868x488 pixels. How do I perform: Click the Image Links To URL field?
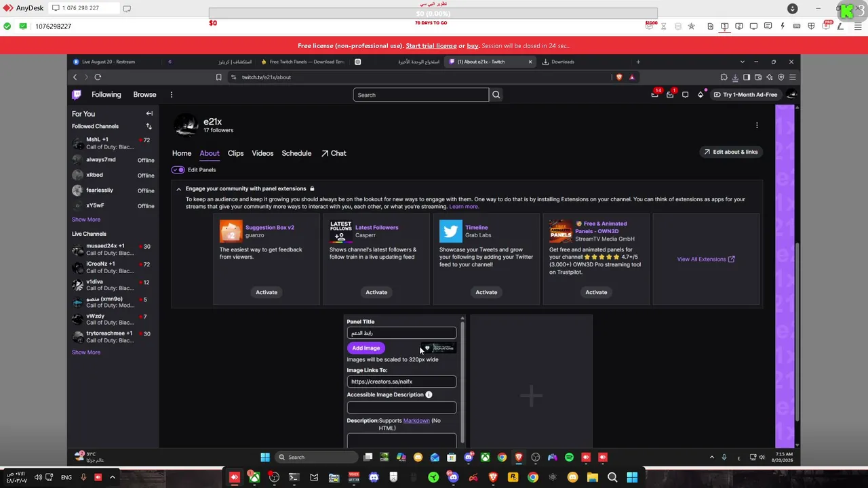401,382
